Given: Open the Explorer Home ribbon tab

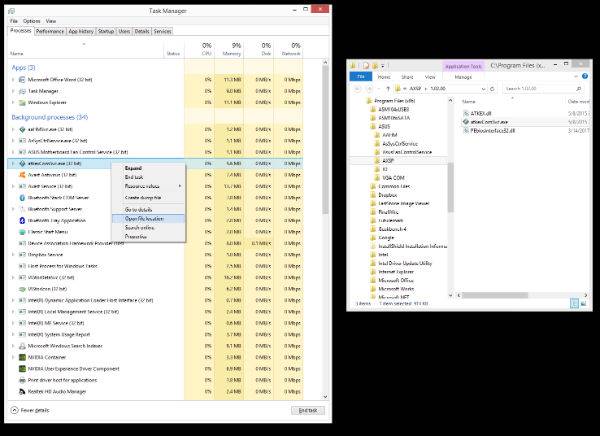Looking at the screenshot, I should pyautogui.click(x=384, y=77).
